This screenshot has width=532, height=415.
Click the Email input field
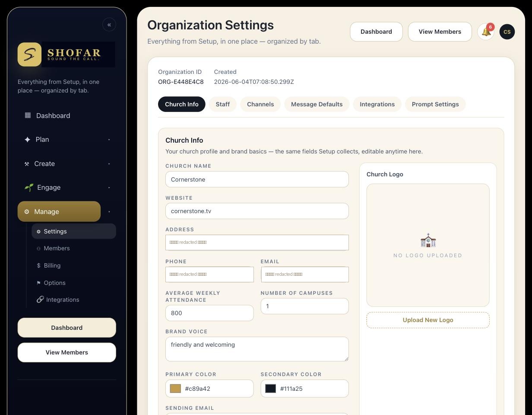point(305,275)
